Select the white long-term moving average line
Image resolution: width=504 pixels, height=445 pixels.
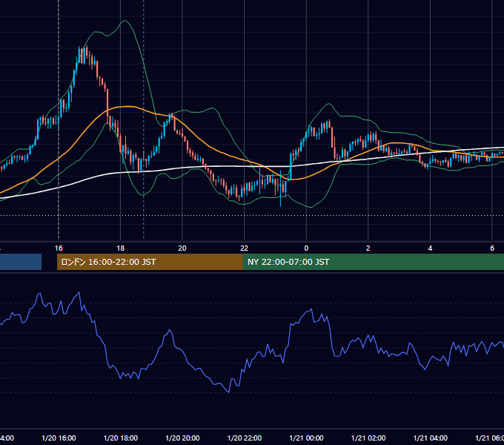225,166
